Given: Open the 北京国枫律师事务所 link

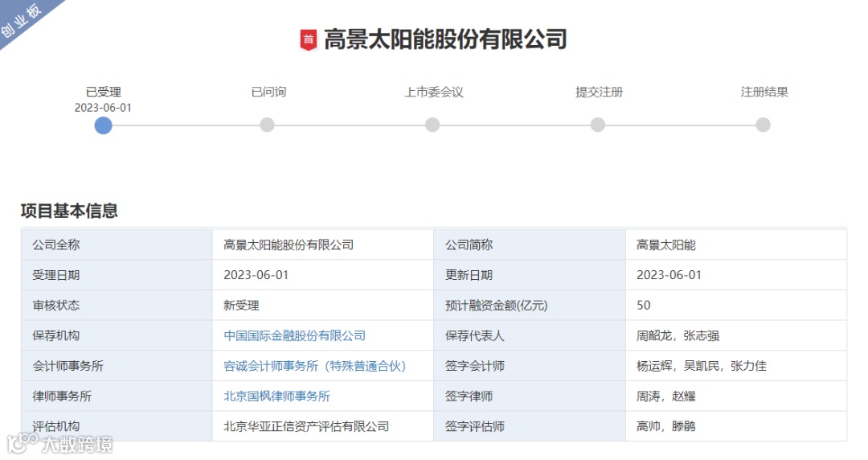Looking at the screenshot, I should tap(276, 396).
